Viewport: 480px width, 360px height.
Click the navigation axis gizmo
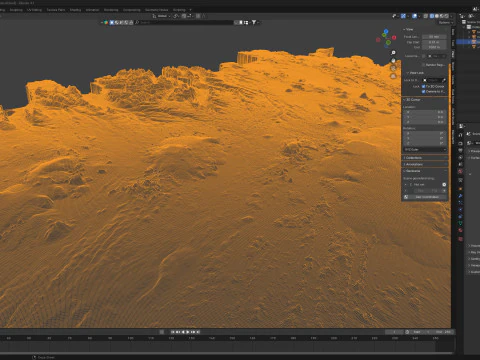[386, 38]
